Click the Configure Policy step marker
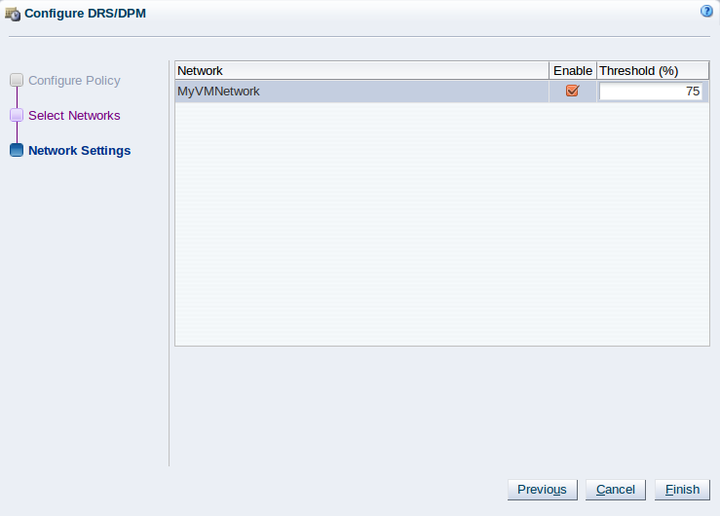The image size is (720, 516). click(17, 80)
